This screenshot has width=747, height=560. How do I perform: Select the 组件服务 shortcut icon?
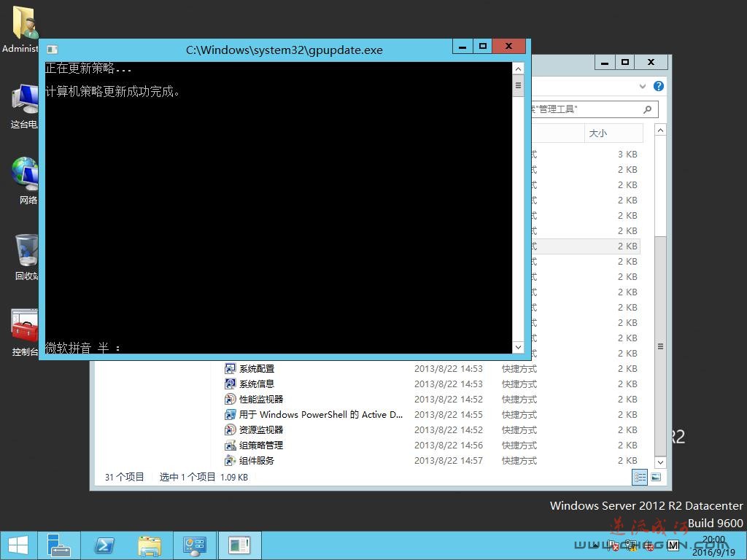point(230,461)
